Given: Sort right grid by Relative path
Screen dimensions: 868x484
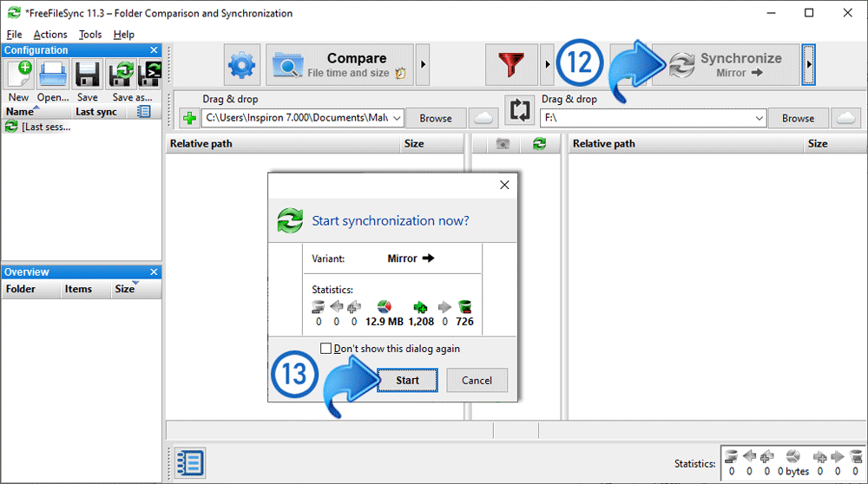Looking at the screenshot, I should [x=686, y=144].
